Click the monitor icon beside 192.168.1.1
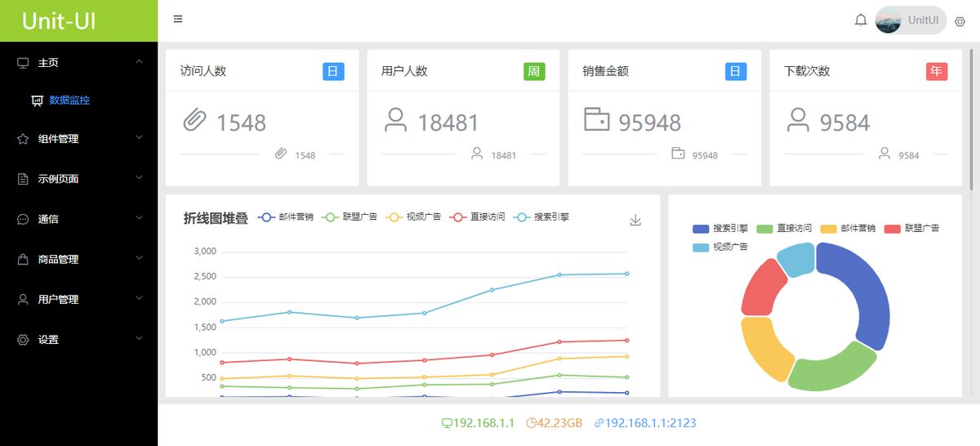Screen dimensions: 980x446 click(x=447, y=423)
